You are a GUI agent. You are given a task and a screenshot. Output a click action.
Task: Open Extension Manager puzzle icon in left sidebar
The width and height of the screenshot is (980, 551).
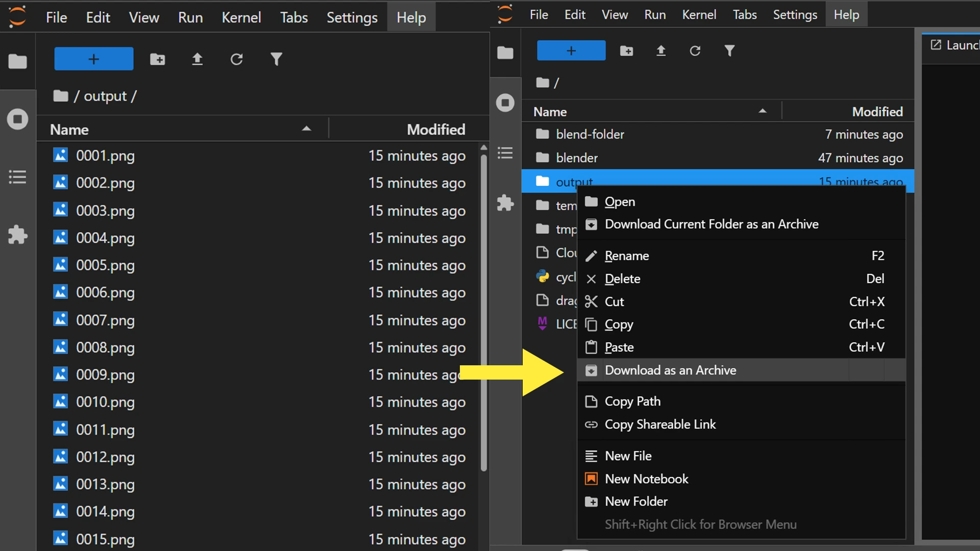tap(17, 235)
